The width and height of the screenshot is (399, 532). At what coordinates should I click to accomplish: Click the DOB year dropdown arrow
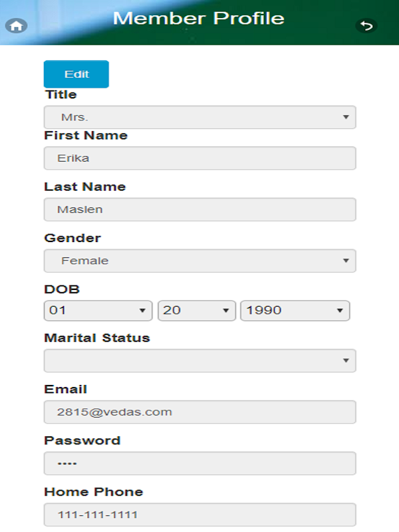point(340,310)
